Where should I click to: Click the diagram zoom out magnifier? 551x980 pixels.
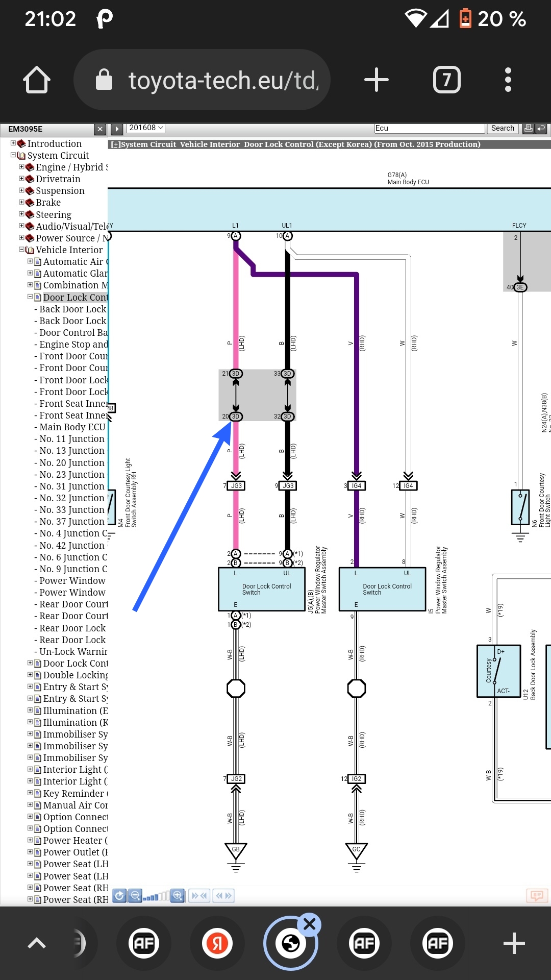tap(135, 895)
